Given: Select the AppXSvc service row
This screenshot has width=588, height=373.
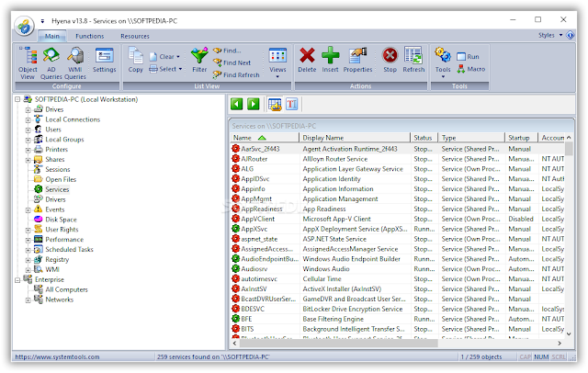Looking at the screenshot, I should coord(397,229).
